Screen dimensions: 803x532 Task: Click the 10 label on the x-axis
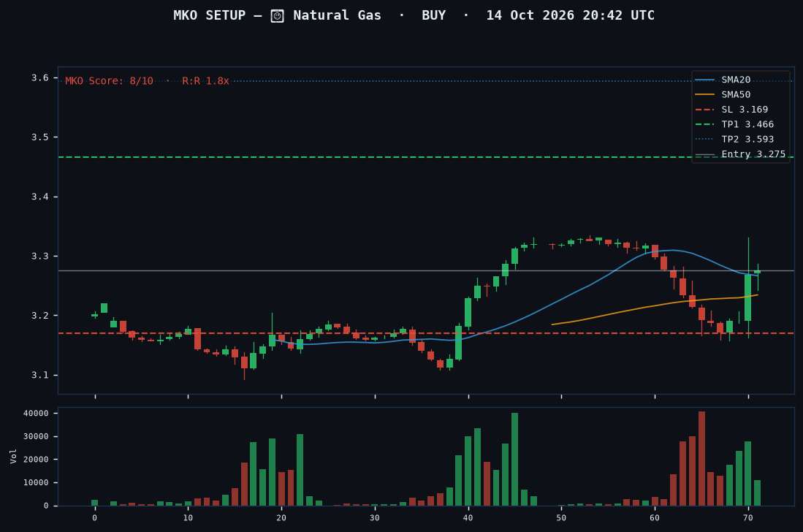click(x=188, y=517)
